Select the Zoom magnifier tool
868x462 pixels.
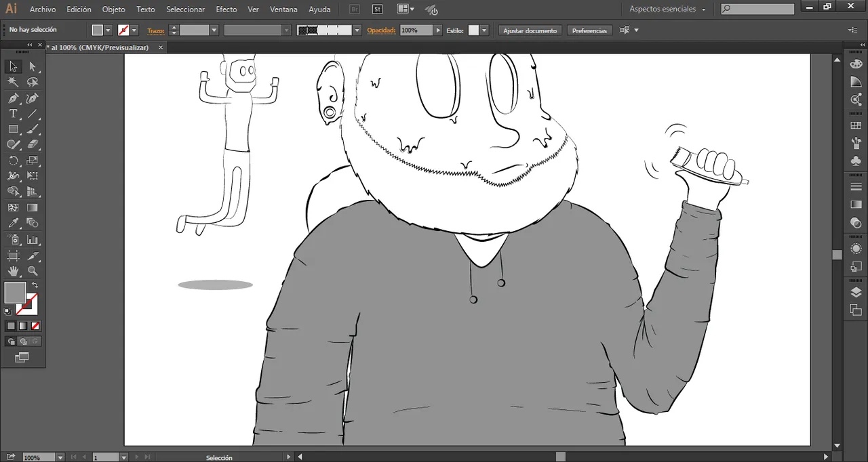coord(33,271)
